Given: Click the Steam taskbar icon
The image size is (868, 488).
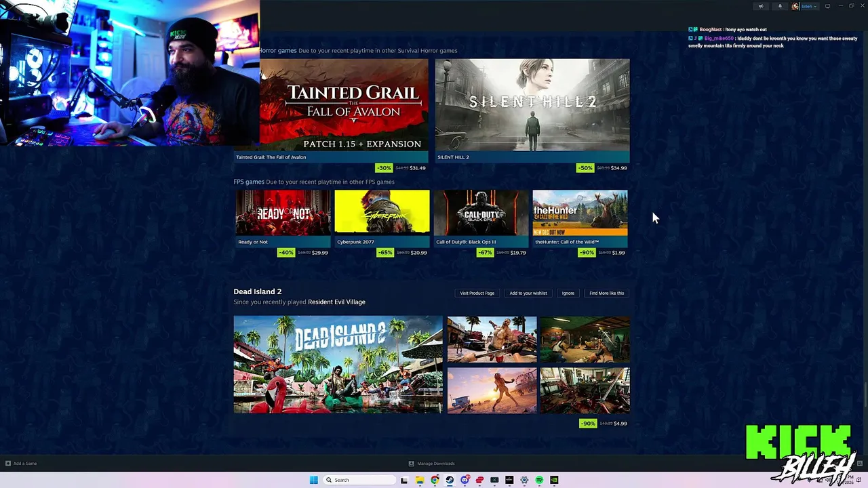Looking at the screenshot, I should point(450,480).
